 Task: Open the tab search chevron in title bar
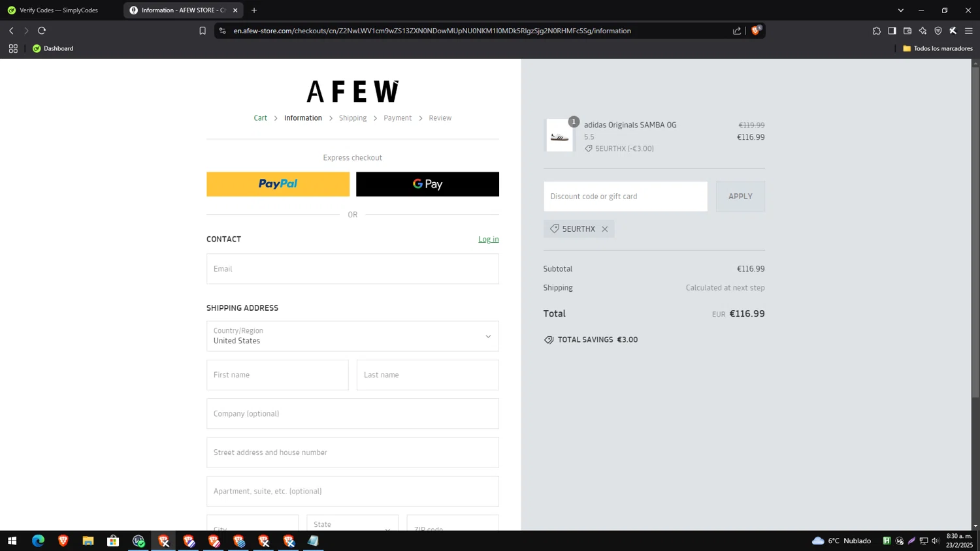tap(901, 10)
